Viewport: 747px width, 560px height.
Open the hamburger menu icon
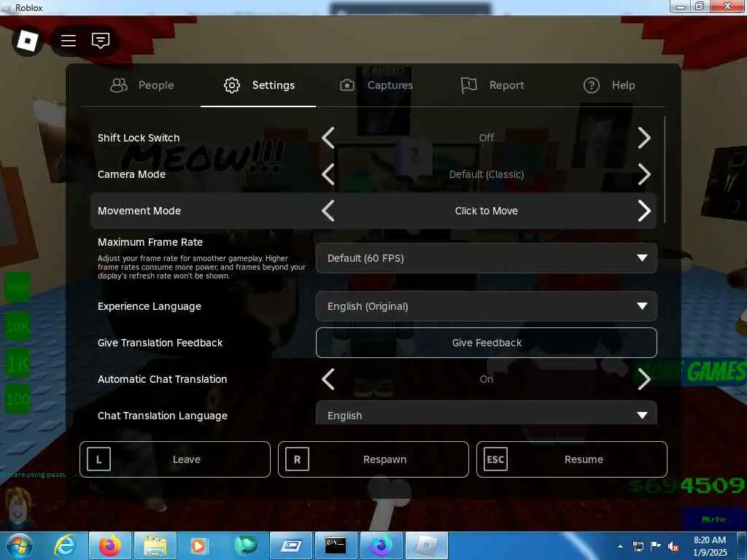pyautogui.click(x=69, y=41)
